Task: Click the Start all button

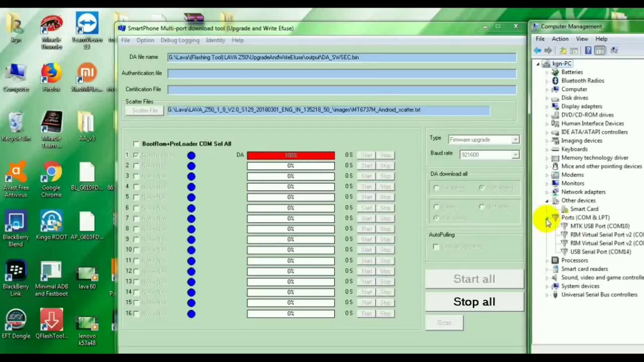Action: [x=474, y=279]
